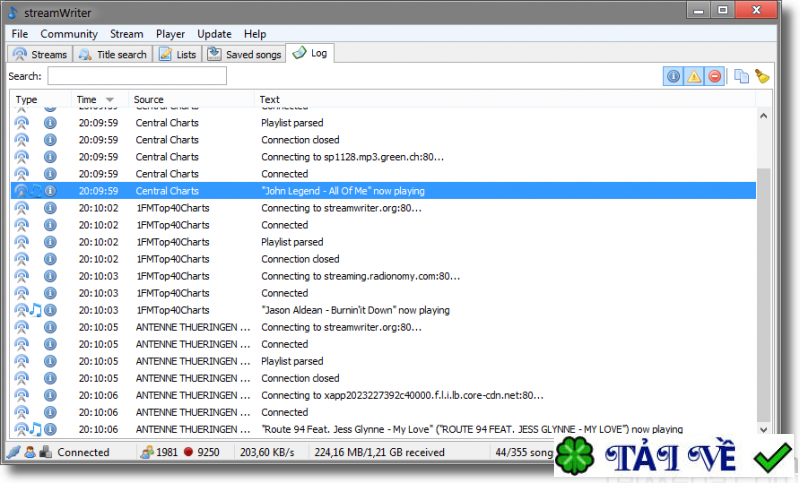Viewport: 800px width, 483px height.
Task: Click stream icon on ANTENNE THUERINGEN streamwriter.org row
Action: pyautogui.click(x=21, y=327)
